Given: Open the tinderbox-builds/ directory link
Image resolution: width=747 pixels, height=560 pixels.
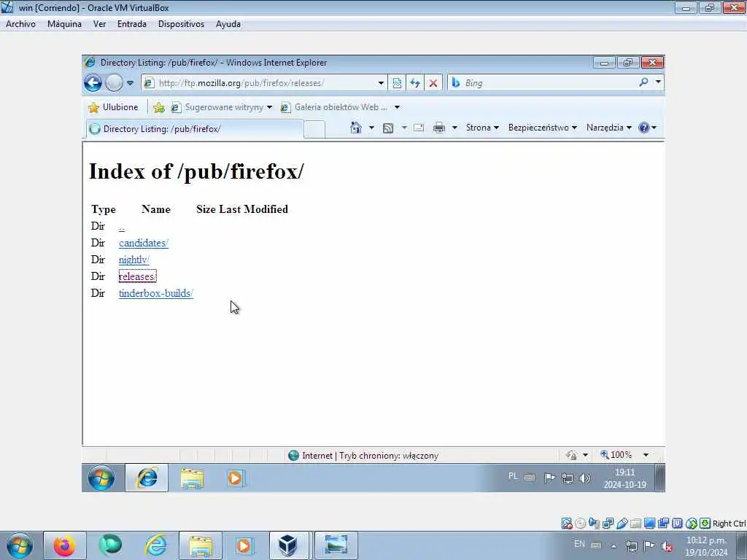Looking at the screenshot, I should pyautogui.click(x=156, y=293).
